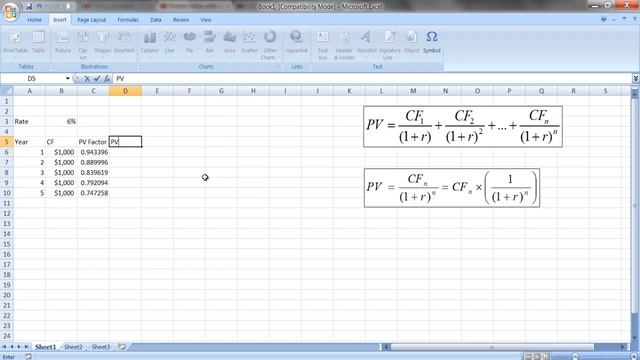Click the zoom slider at bottom right
This screenshot has width=640, height=360.
(604, 356)
